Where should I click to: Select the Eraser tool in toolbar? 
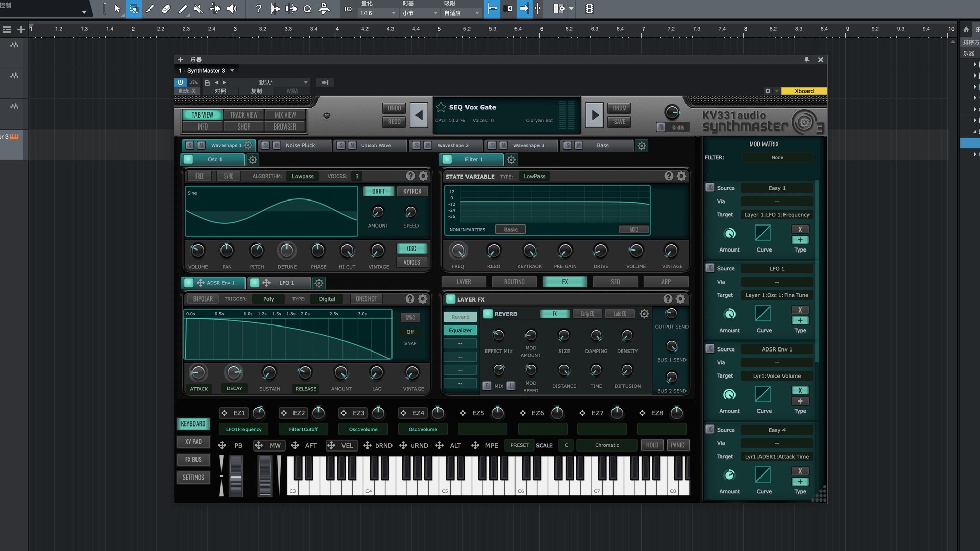coord(166,9)
